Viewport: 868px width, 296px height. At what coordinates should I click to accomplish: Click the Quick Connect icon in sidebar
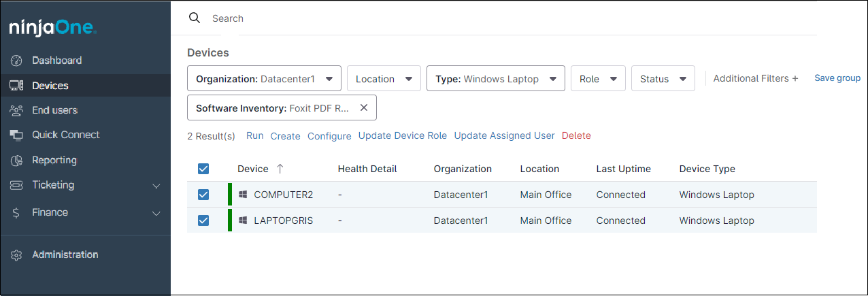(17, 135)
